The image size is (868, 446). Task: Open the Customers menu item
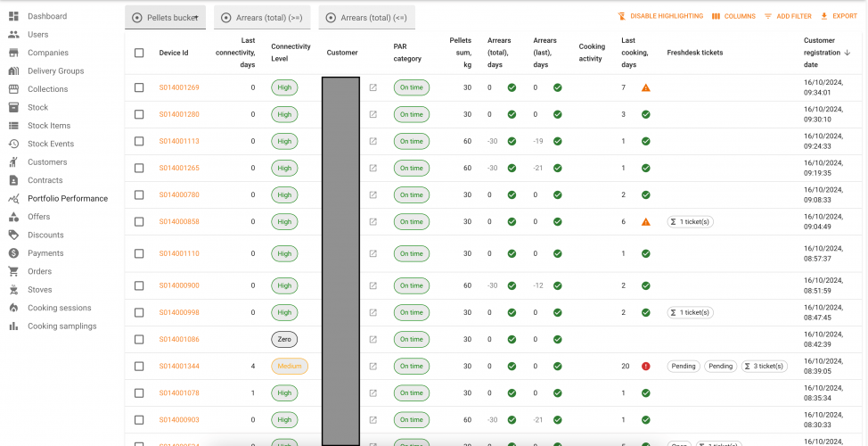47,162
